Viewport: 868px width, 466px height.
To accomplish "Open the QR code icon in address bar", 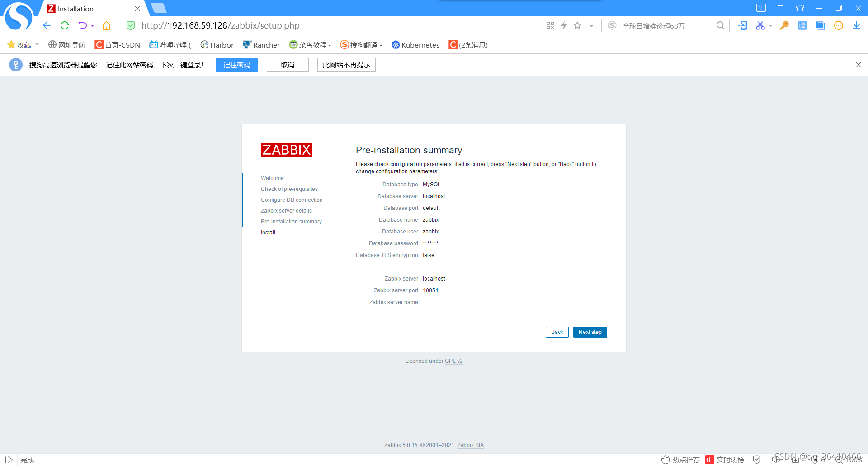I will 550,25.
